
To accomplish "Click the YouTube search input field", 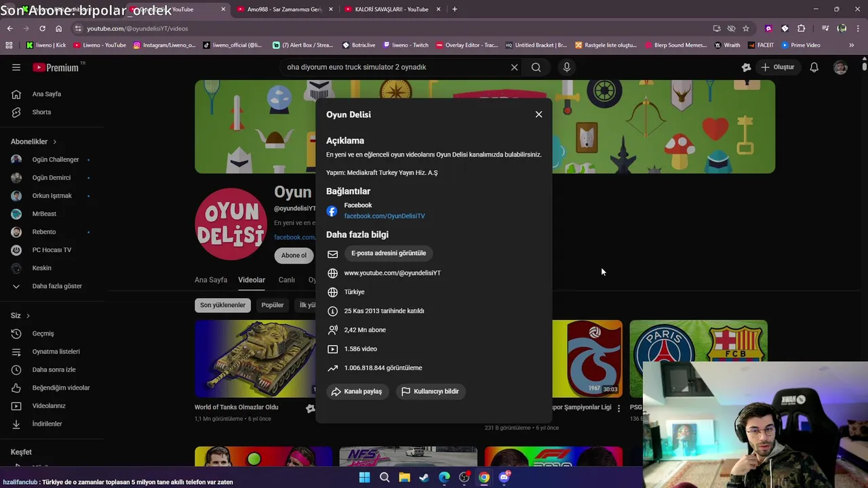I will tap(395, 67).
